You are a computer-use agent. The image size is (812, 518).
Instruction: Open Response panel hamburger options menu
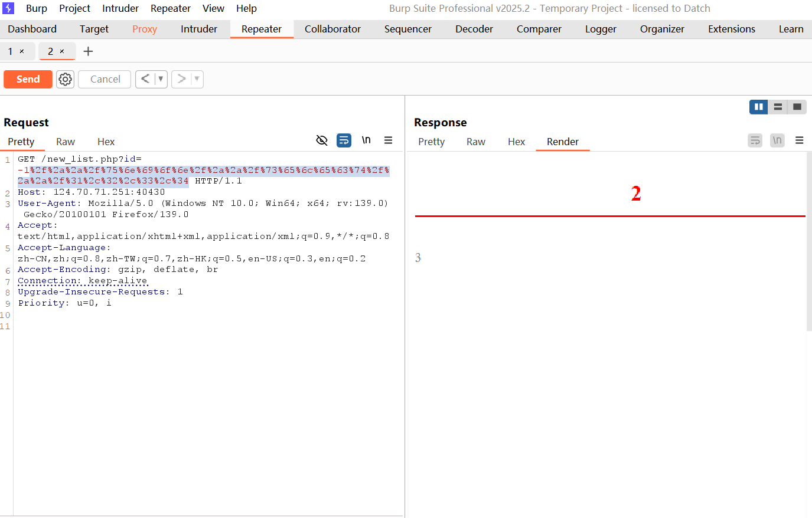pos(799,140)
